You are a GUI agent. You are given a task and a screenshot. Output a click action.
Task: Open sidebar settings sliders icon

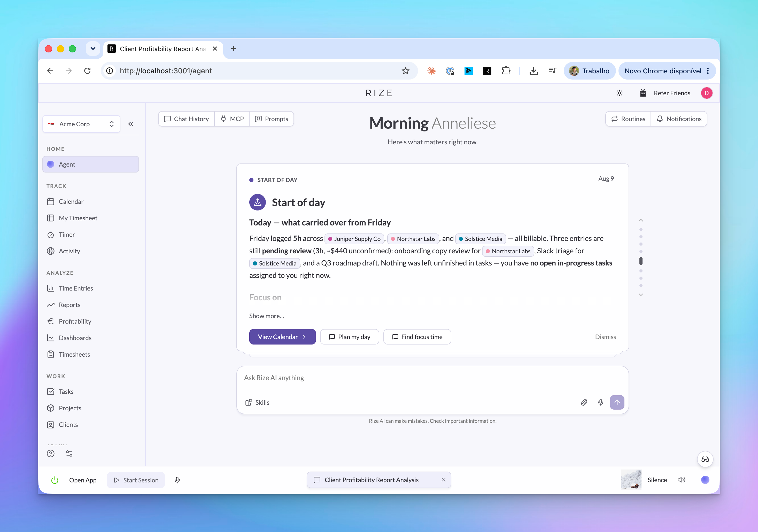[69, 453]
